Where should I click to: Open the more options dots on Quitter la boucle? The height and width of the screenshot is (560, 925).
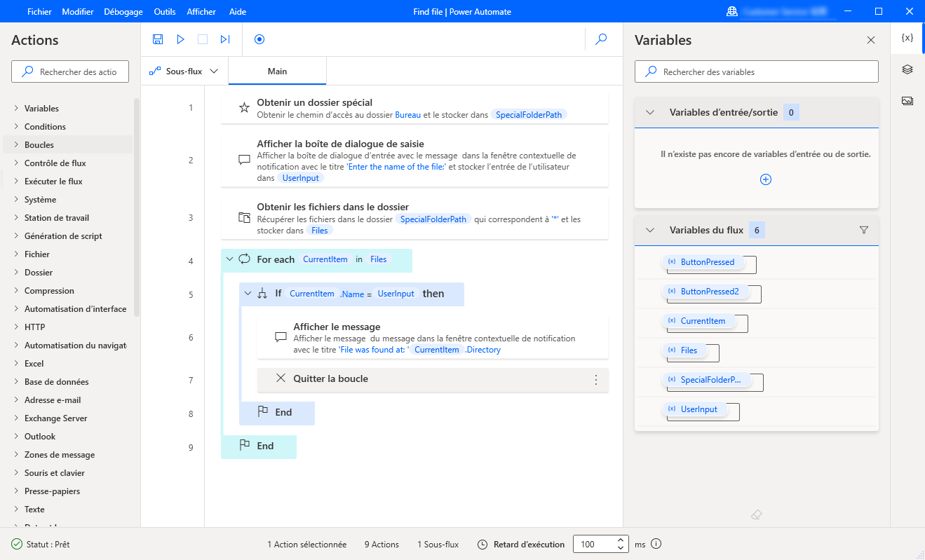tap(596, 379)
